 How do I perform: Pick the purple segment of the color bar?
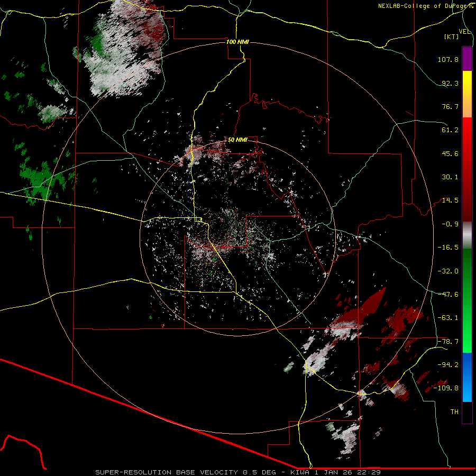tap(467, 59)
